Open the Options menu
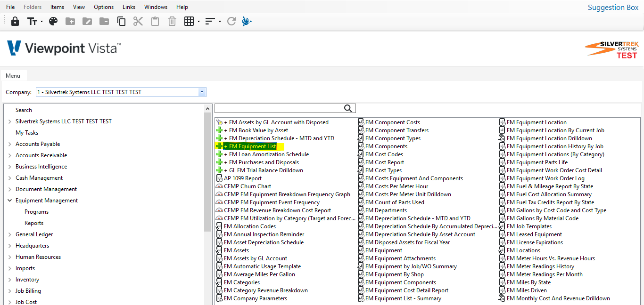 coord(104,7)
